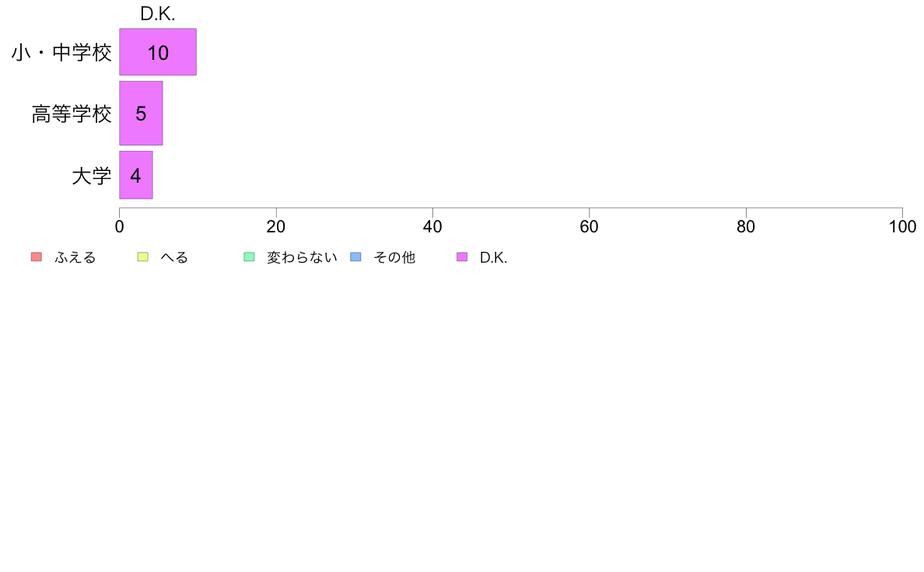Click the red ふえる legend swatch
The height and width of the screenshot is (572, 924).
[x=37, y=256]
